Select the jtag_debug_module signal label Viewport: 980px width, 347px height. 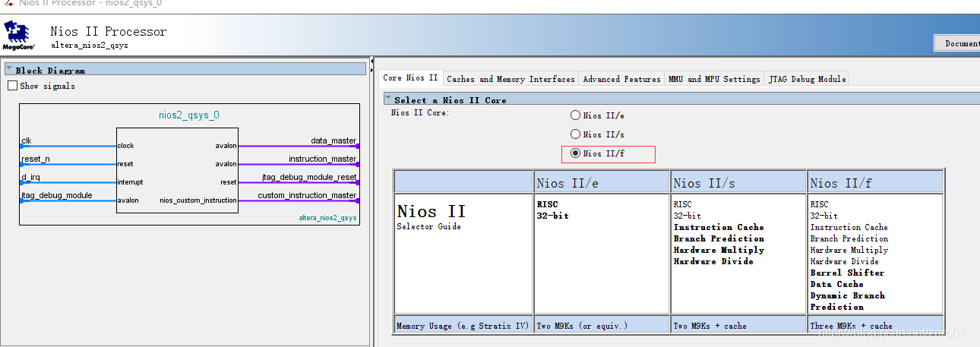(57, 195)
